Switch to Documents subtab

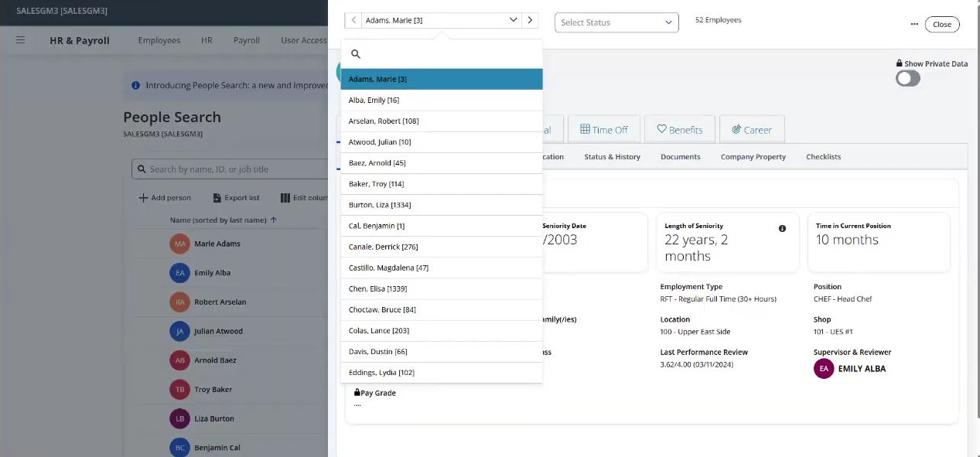(681, 157)
